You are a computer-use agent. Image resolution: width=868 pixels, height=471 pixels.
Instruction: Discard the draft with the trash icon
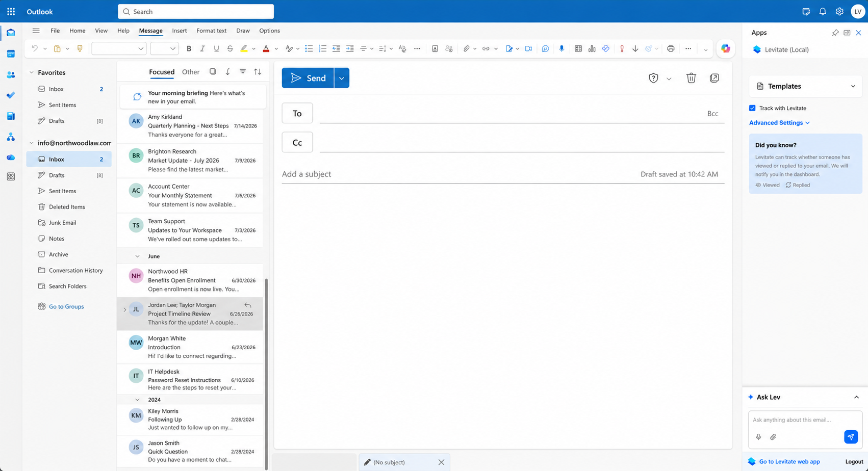pos(691,78)
